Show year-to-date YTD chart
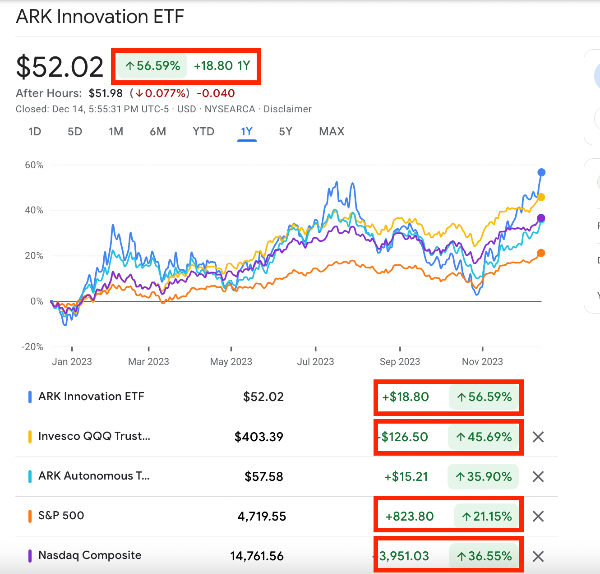The height and width of the screenshot is (574, 600). [203, 132]
